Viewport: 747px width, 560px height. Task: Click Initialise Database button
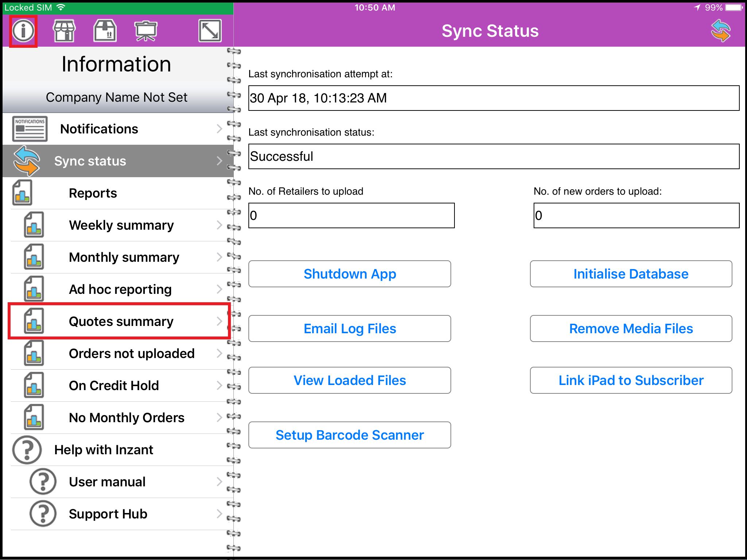(x=631, y=274)
